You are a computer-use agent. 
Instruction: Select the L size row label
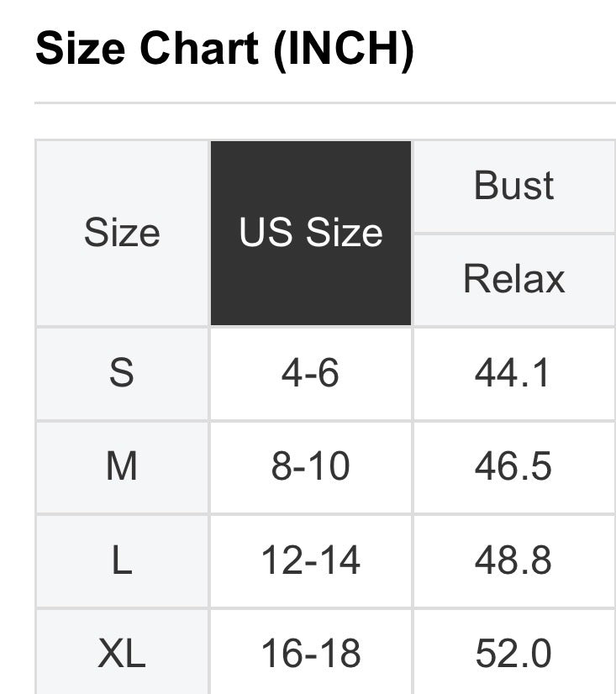pyautogui.click(x=122, y=560)
